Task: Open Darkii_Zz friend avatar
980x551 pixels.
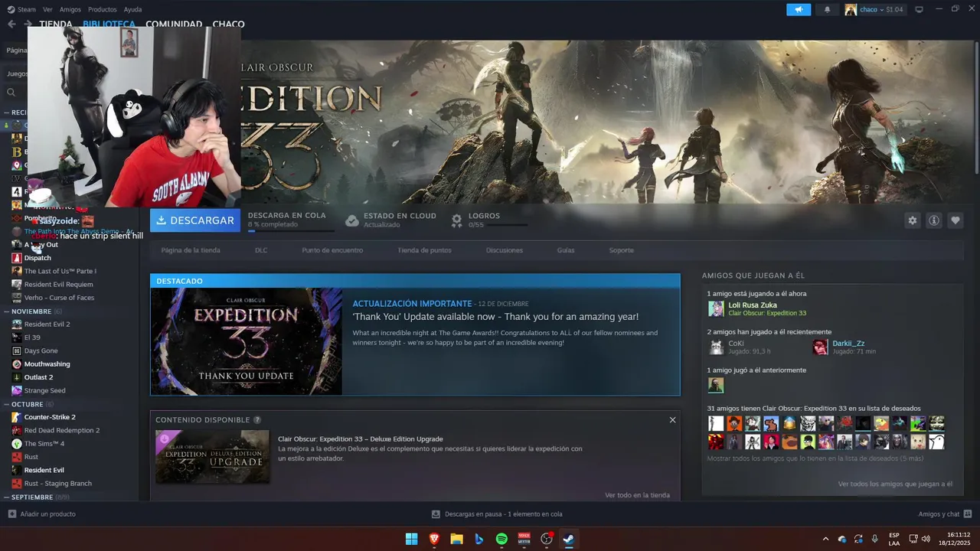Action: click(820, 347)
